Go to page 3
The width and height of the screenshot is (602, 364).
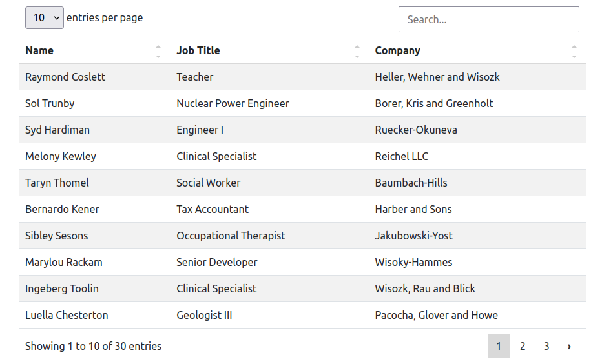click(546, 347)
